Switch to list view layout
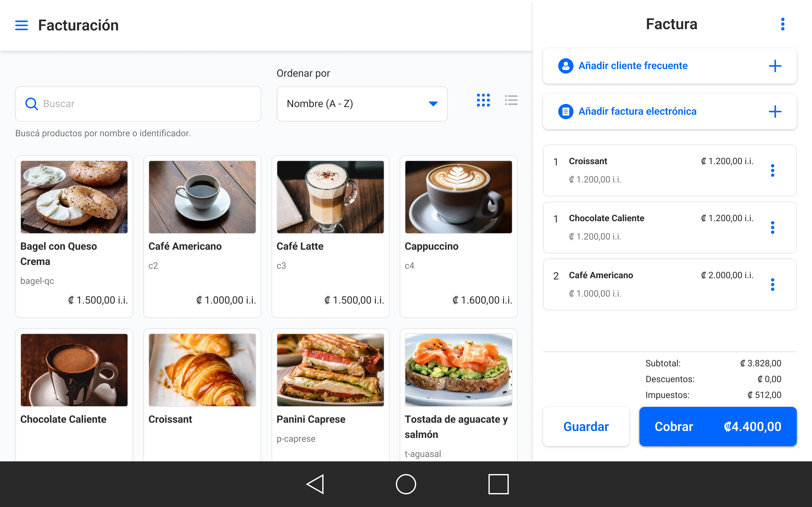The width and height of the screenshot is (812, 507). point(511,100)
